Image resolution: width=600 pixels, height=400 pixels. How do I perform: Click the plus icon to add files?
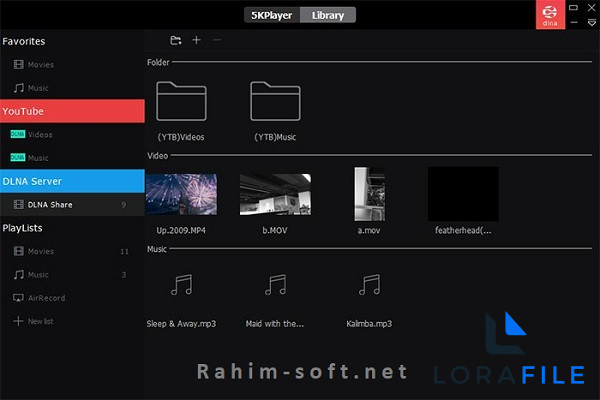coord(196,40)
